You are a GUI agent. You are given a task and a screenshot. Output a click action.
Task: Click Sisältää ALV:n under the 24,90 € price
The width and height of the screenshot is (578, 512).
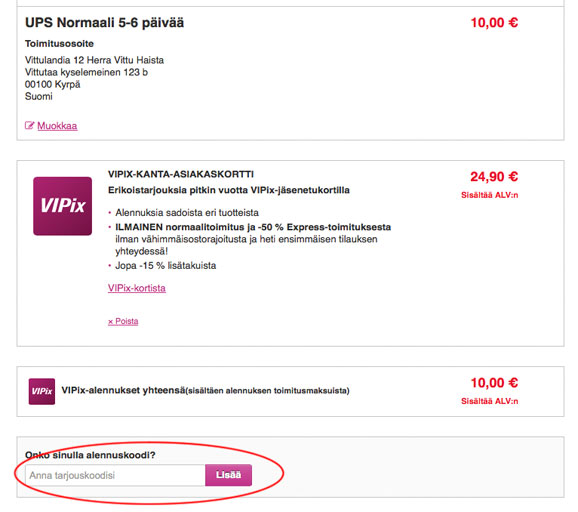coord(490,195)
